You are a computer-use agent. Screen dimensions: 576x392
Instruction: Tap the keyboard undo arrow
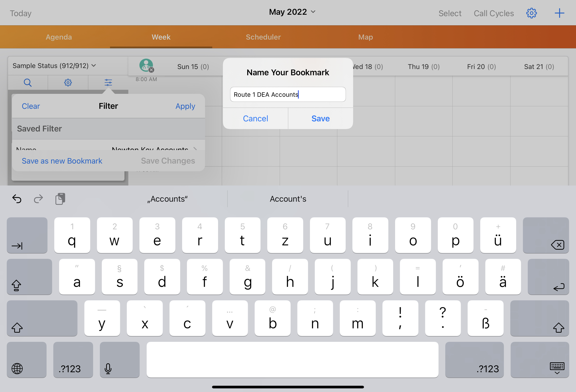(x=17, y=199)
